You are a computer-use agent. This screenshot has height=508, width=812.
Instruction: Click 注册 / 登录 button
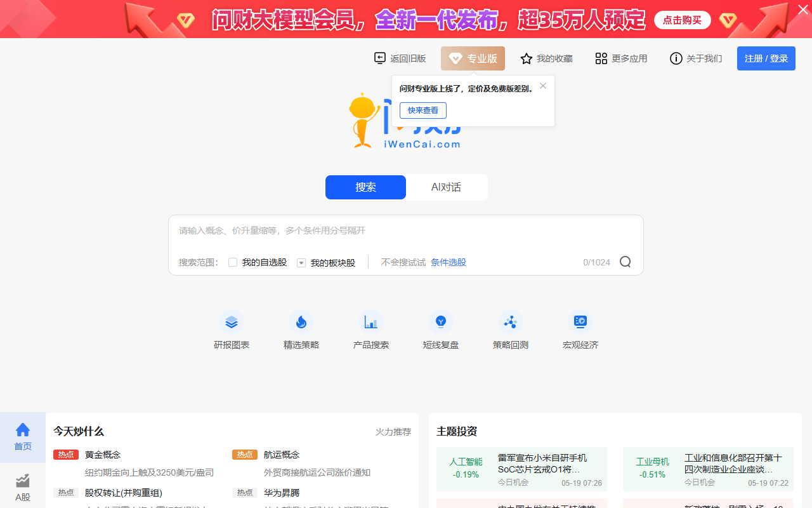click(766, 58)
